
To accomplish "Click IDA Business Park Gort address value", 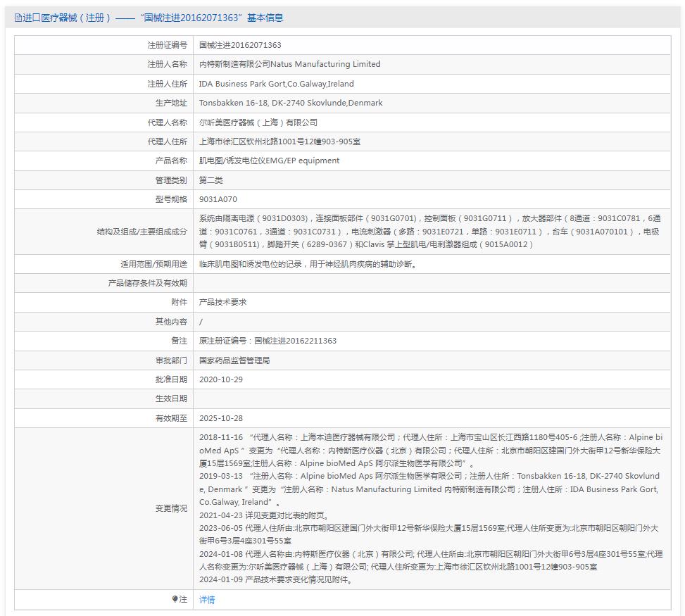I will coord(276,84).
